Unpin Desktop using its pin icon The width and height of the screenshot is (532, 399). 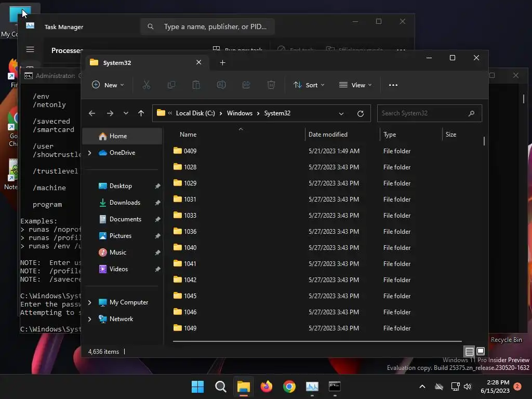[x=157, y=186]
